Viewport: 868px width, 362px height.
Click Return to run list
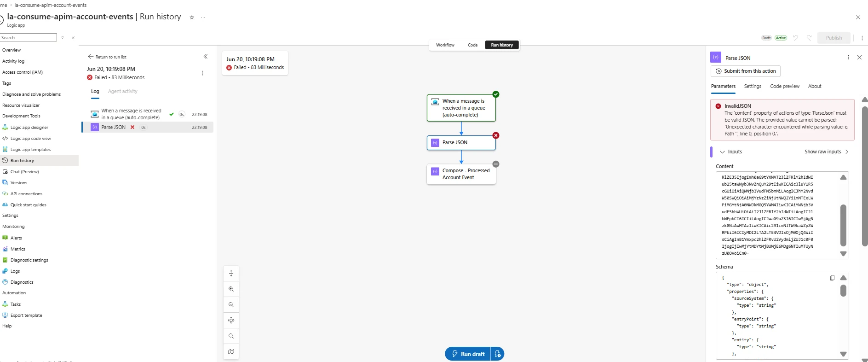point(107,57)
